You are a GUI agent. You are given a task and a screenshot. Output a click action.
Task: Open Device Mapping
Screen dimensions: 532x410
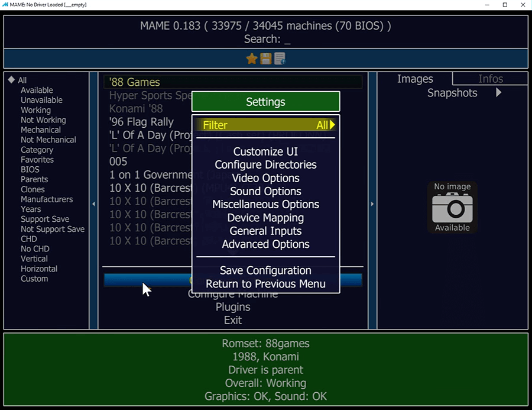click(x=265, y=218)
